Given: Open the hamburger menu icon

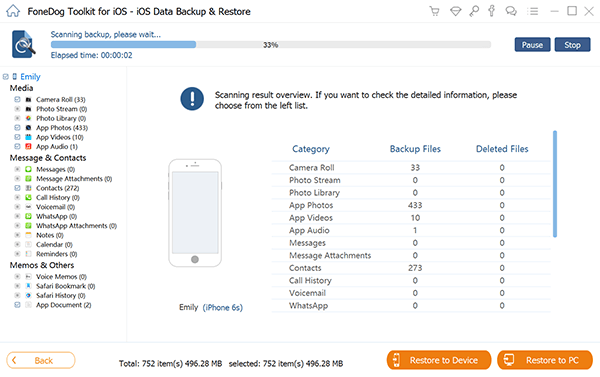Looking at the screenshot, I should pyautogui.click(x=532, y=11).
